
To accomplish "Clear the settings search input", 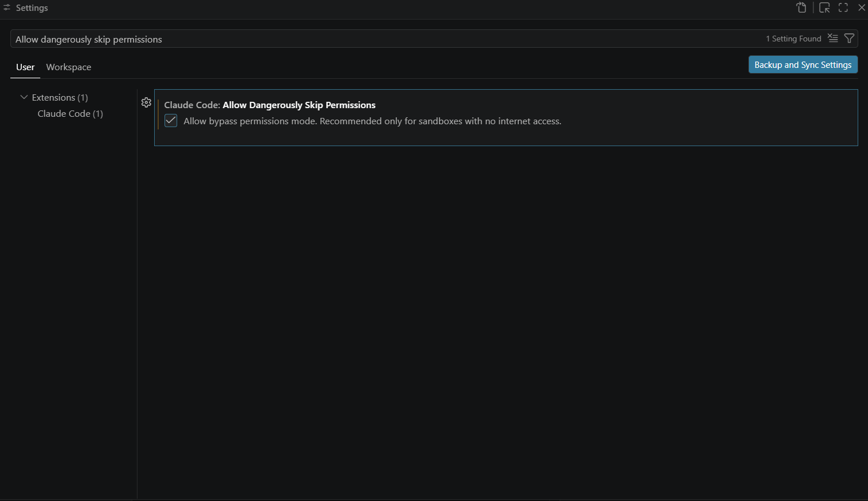I will coord(833,39).
